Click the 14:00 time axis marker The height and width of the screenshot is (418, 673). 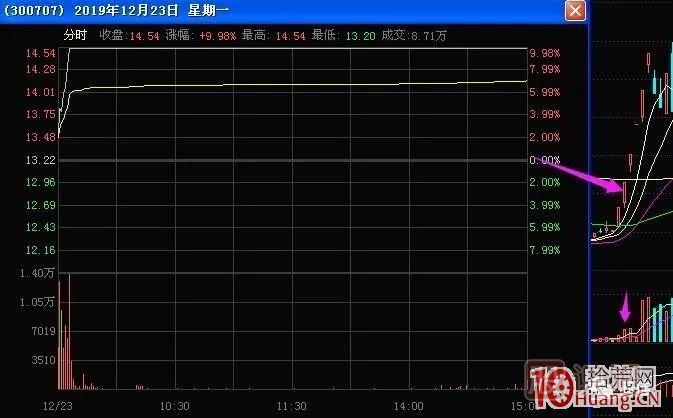[x=408, y=406]
